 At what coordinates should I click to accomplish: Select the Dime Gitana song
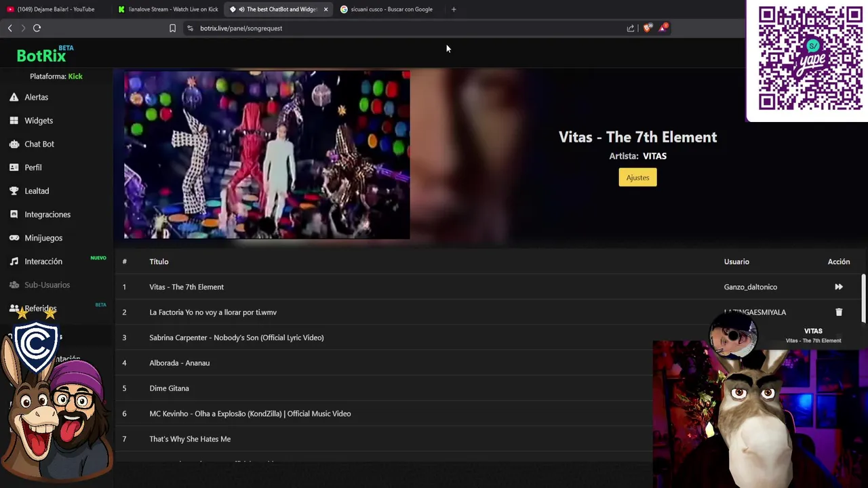pyautogui.click(x=169, y=388)
